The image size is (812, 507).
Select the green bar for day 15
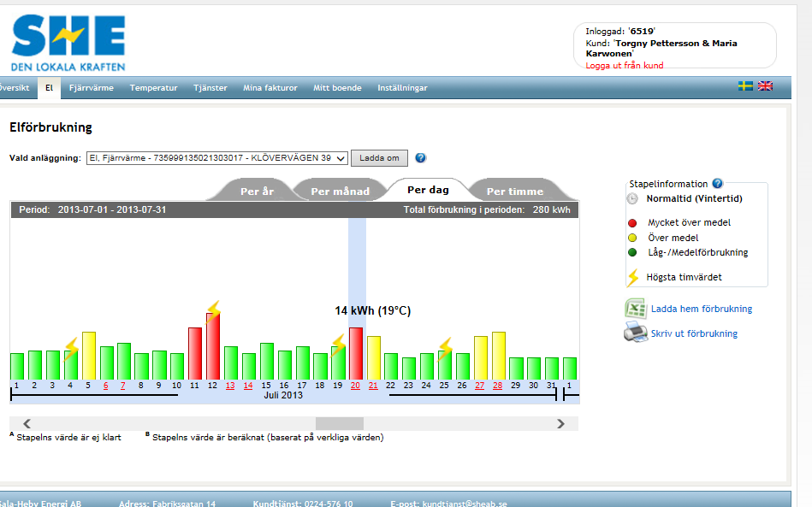(x=267, y=362)
